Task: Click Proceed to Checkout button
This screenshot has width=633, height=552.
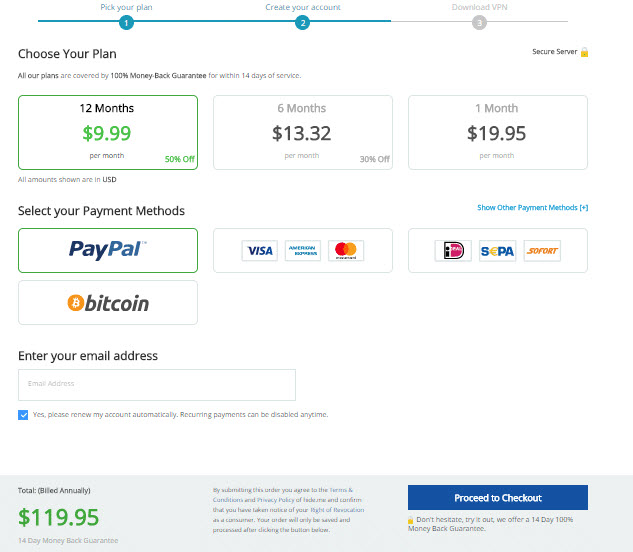Action: [498, 497]
